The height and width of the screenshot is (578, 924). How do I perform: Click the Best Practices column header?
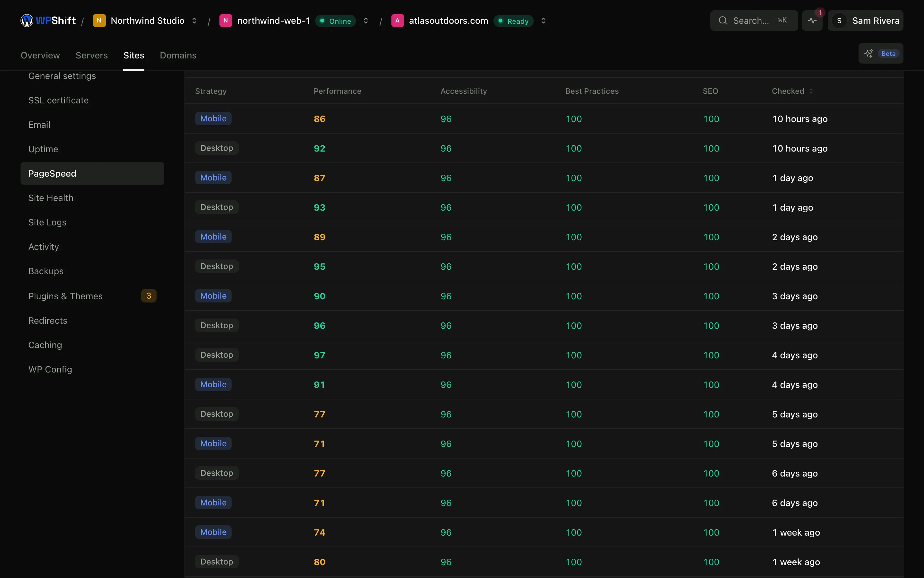point(592,92)
